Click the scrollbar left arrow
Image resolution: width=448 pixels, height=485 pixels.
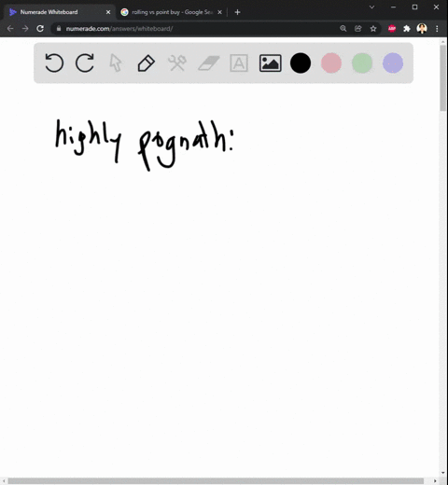(4, 481)
